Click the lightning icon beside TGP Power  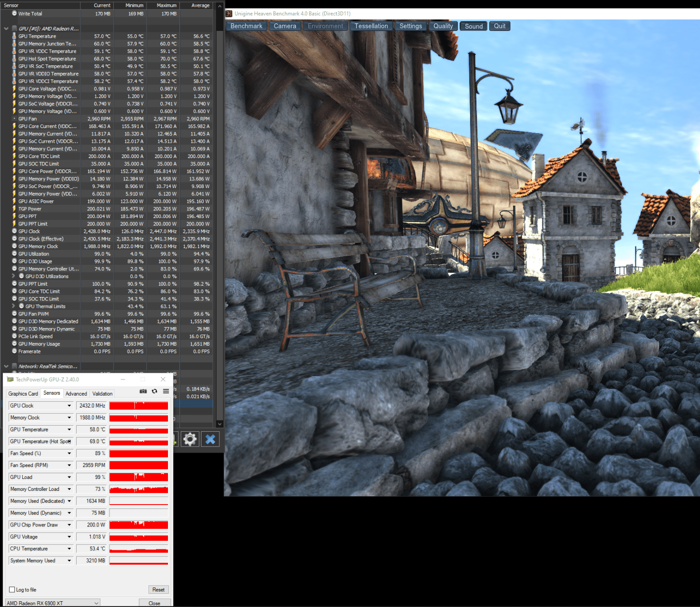click(14, 209)
